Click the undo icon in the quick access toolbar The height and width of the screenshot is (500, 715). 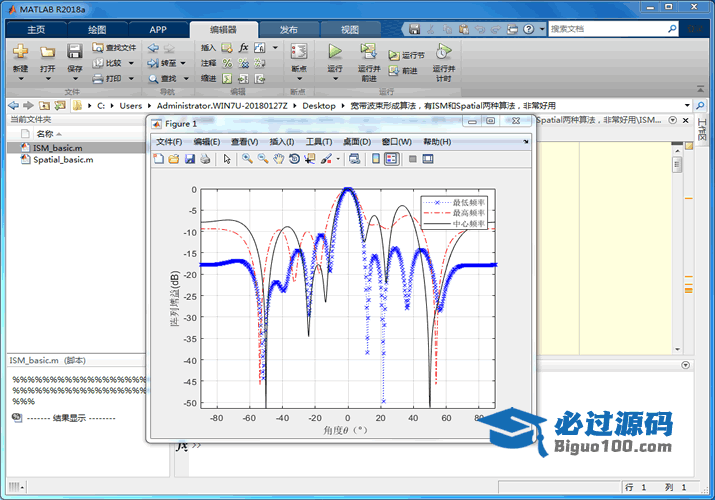(x=480, y=29)
